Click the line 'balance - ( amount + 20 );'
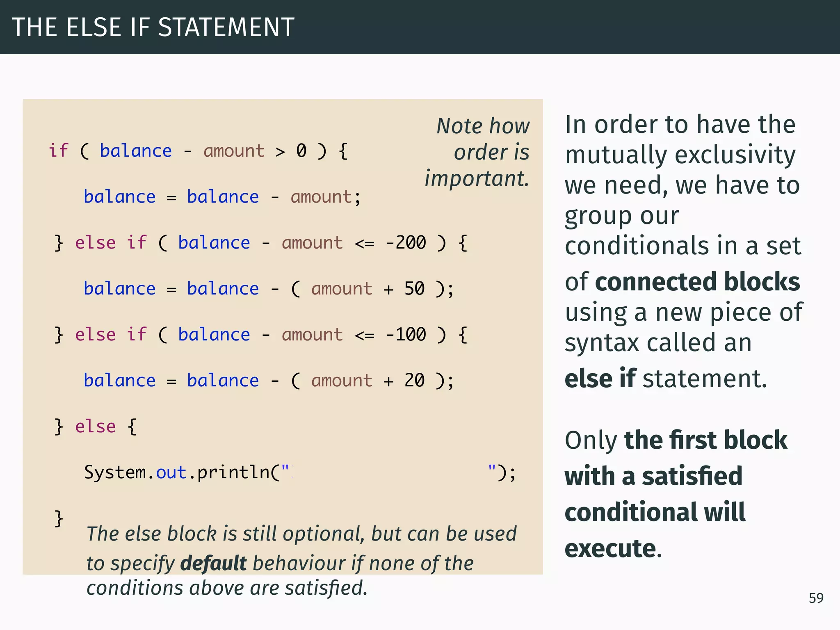The width and height of the screenshot is (840, 630). point(269,381)
